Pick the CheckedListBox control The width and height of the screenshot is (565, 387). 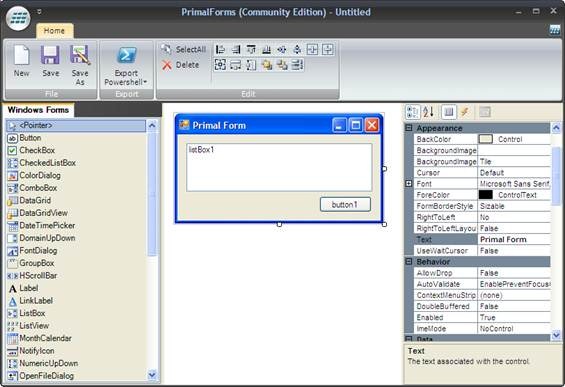click(x=76, y=163)
